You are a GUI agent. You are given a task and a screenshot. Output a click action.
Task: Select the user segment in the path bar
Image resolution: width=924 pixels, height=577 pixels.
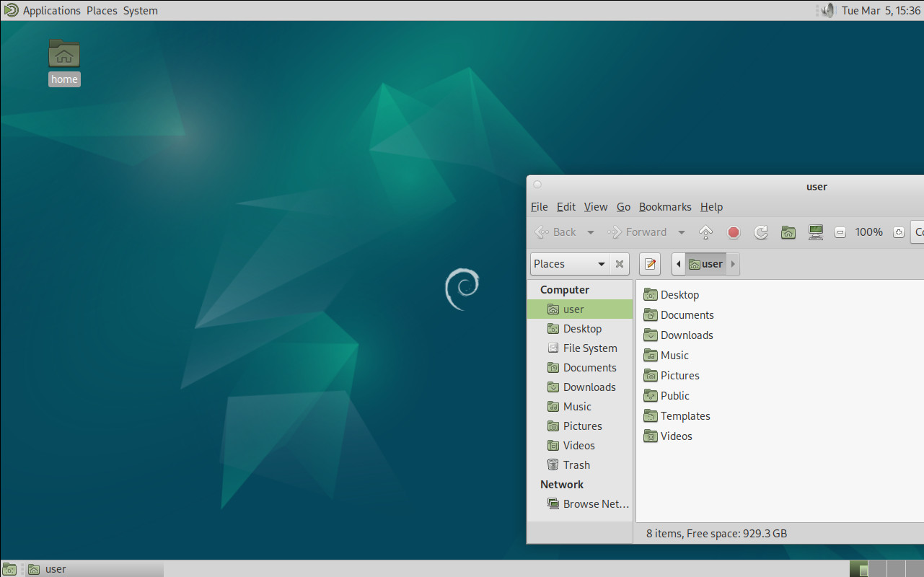click(706, 263)
